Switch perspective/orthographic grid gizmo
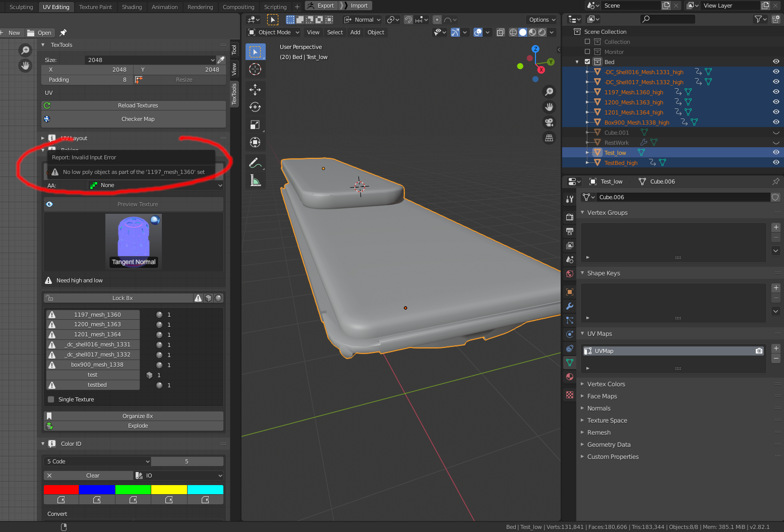784x532 pixels. [549, 138]
